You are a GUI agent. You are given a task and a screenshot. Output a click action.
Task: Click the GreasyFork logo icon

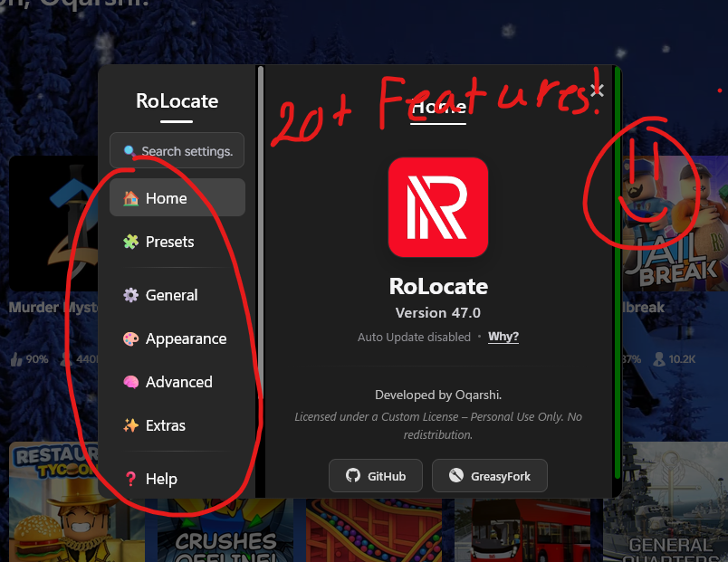(456, 475)
